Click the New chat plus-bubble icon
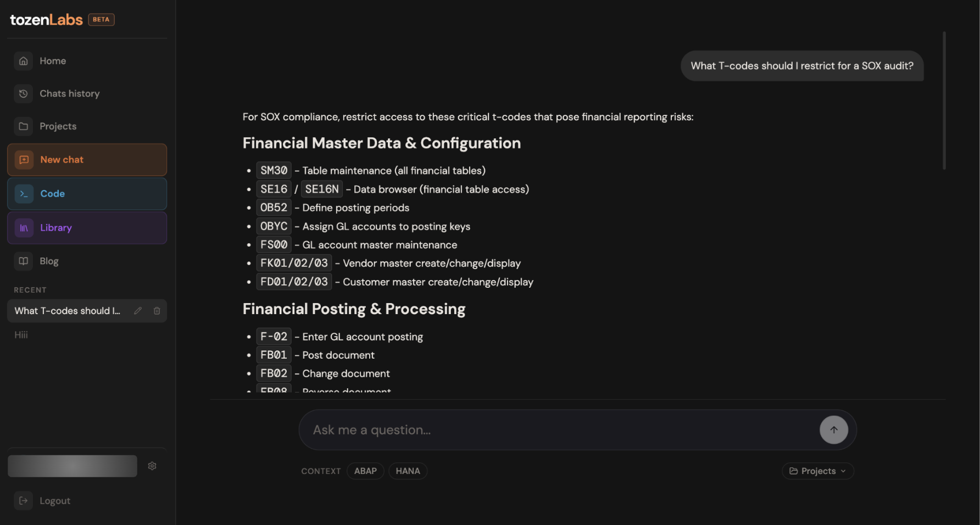The width and height of the screenshot is (980, 525). point(24,160)
